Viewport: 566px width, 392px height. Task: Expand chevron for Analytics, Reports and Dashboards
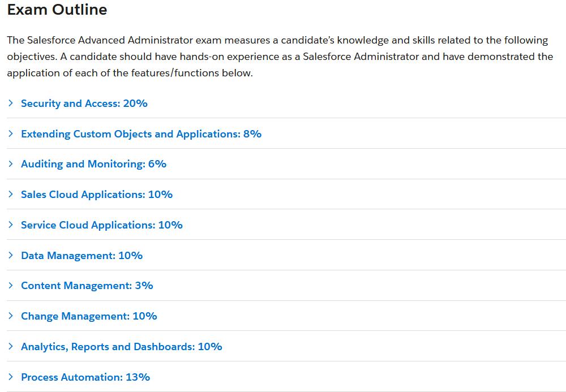[x=10, y=346]
